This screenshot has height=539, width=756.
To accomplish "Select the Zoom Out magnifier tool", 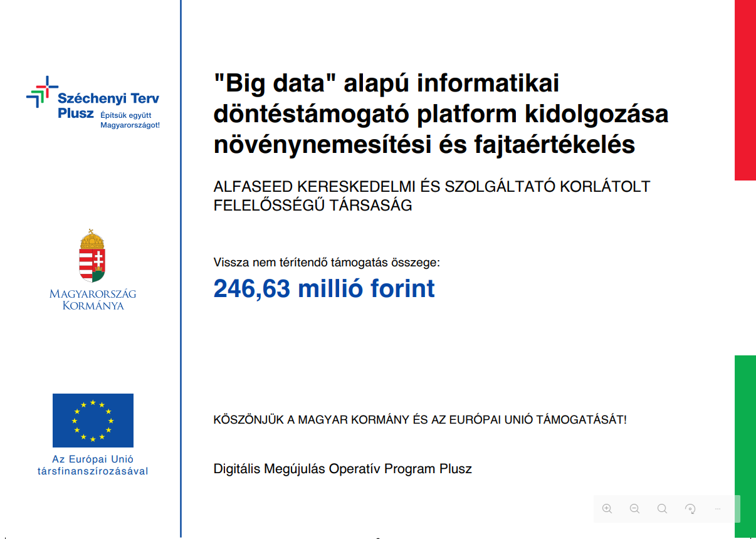I will pyautogui.click(x=634, y=509).
